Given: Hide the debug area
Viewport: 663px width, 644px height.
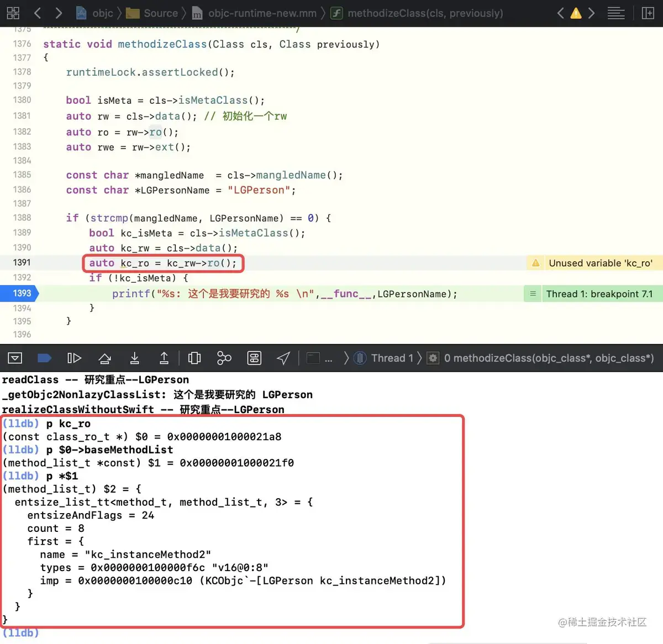Looking at the screenshot, I should pyautogui.click(x=15, y=358).
